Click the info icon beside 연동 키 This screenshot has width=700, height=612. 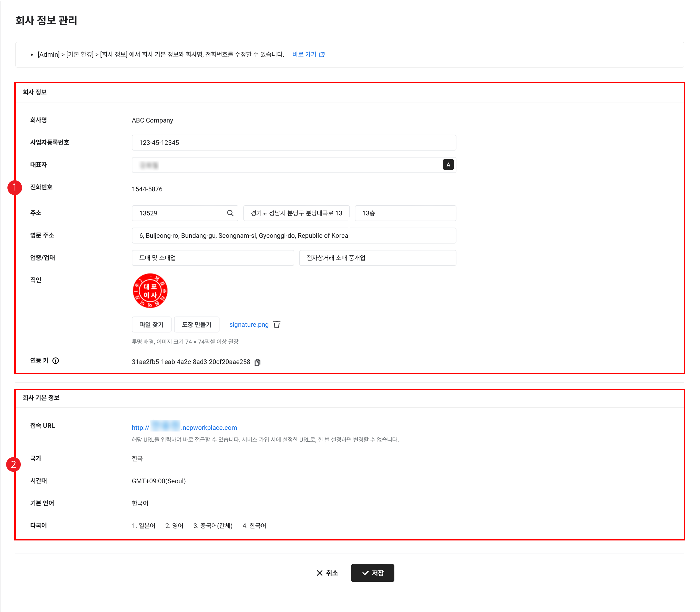[x=56, y=361]
